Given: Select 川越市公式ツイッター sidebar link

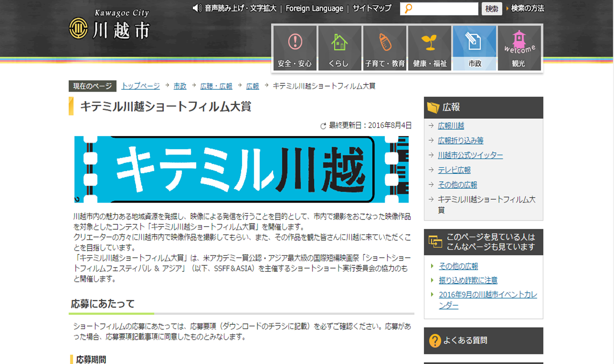Looking at the screenshot, I should tap(470, 155).
